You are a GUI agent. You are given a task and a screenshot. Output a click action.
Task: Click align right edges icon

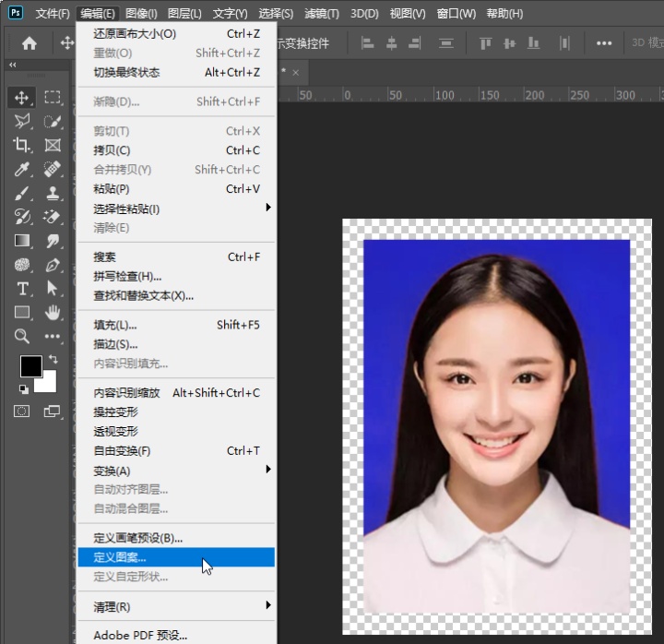point(415,42)
